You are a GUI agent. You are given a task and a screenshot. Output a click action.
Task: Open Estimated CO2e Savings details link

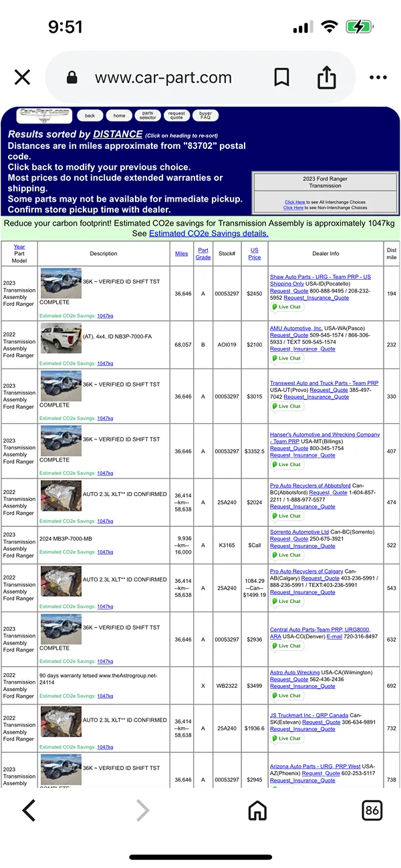coord(209,234)
